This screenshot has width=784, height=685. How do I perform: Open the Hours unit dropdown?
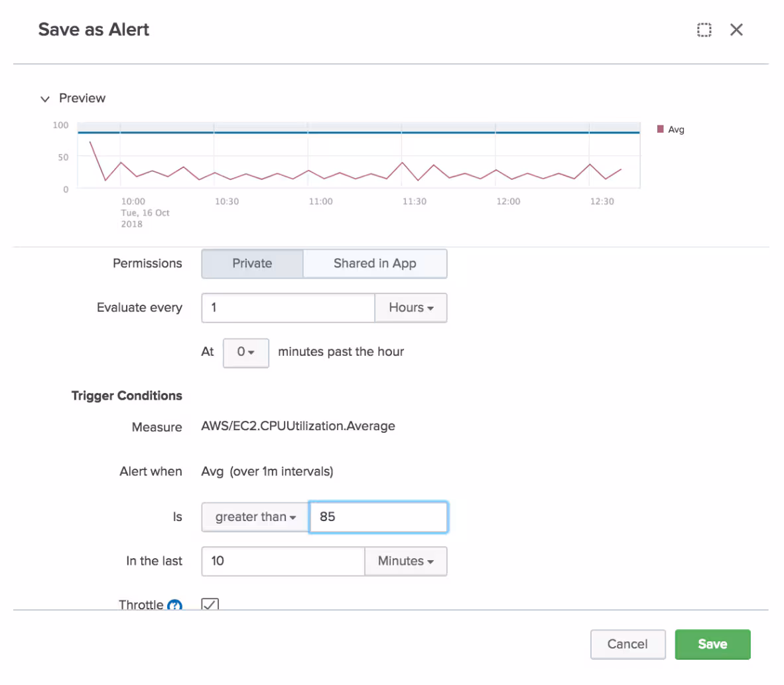point(411,308)
